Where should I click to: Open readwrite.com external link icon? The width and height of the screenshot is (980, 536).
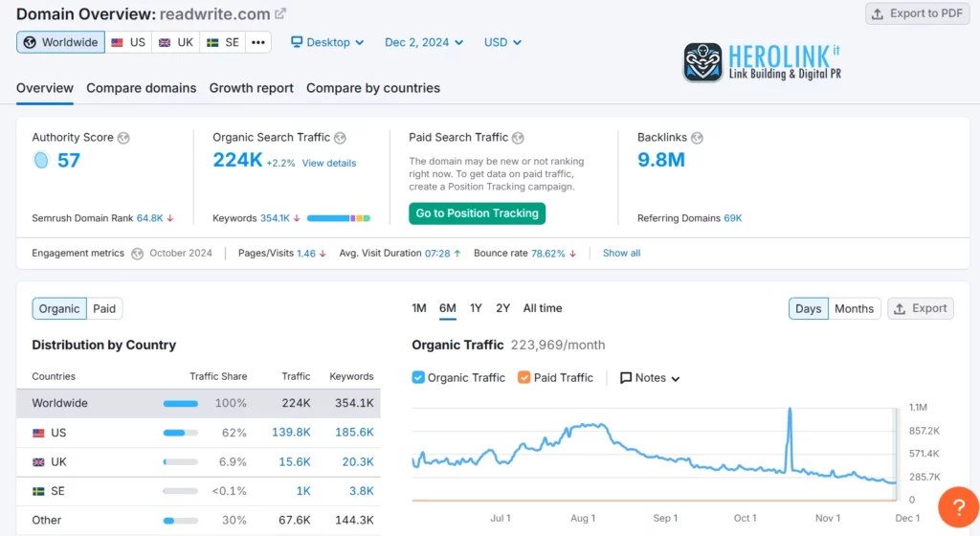pyautogui.click(x=280, y=13)
